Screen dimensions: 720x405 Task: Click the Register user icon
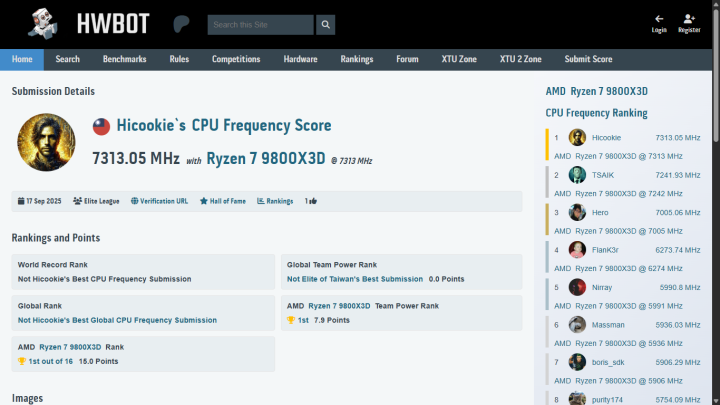tap(689, 18)
